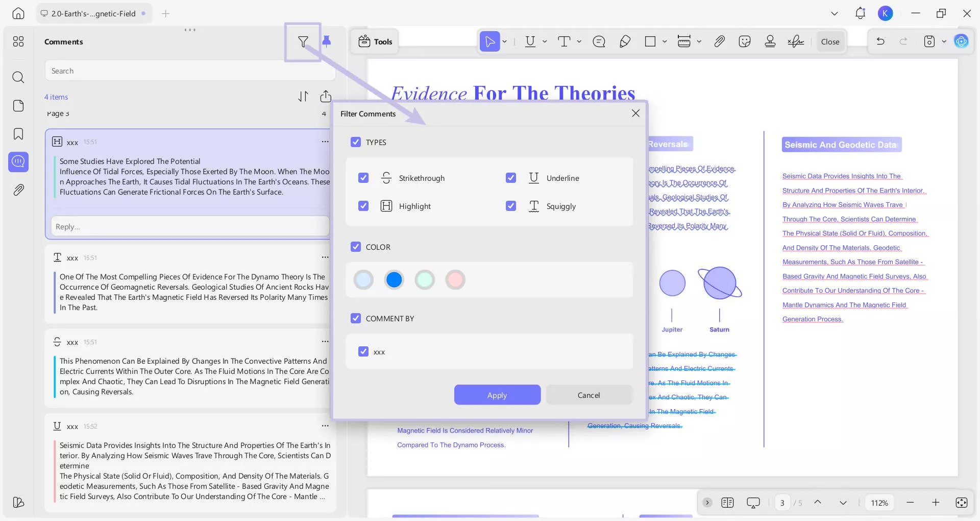Viewport: 980px width, 521px height.
Task: Click the page number box
Action: click(x=782, y=503)
